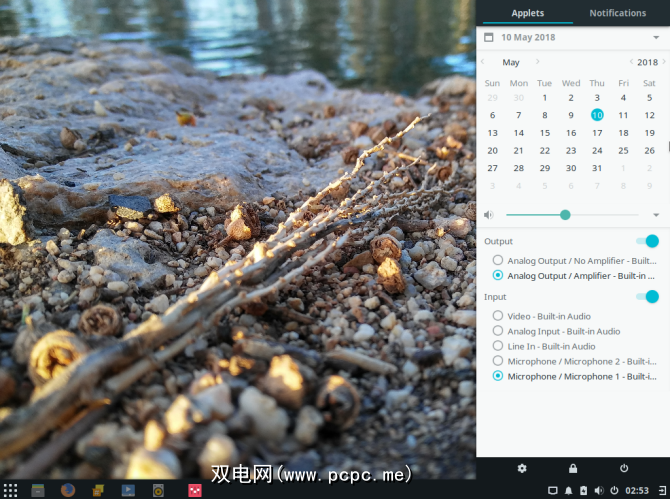The width and height of the screenshot is (670, 499).
Task: Toggle the Output switch
Action: click(647, 241)
